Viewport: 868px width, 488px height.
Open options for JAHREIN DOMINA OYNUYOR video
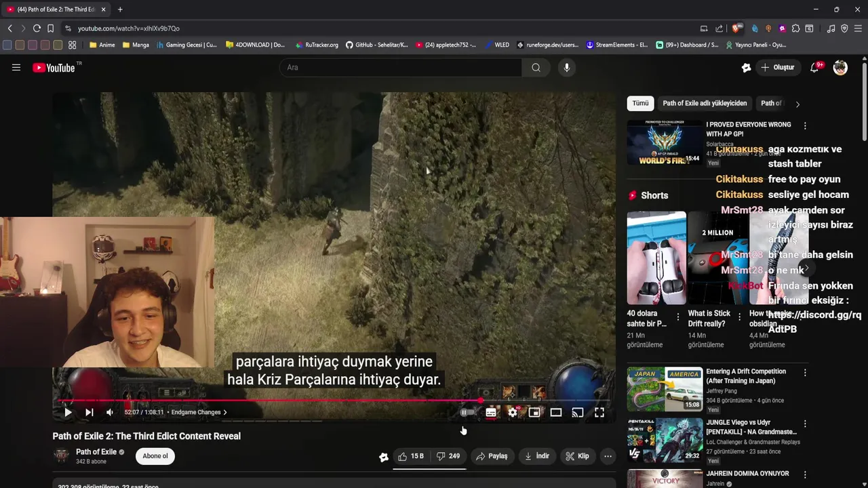point(805,474)
